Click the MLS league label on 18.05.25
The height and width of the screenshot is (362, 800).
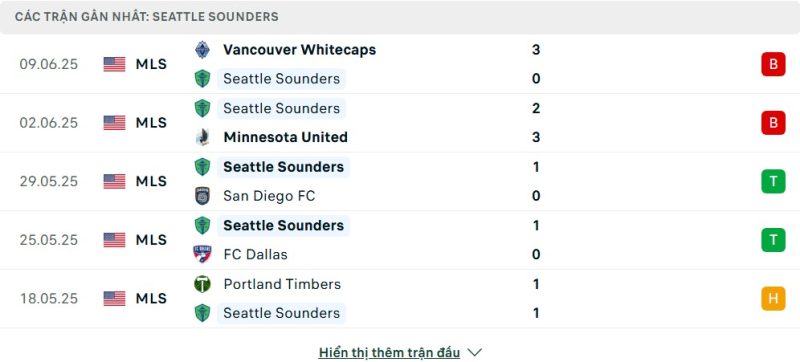151,299
